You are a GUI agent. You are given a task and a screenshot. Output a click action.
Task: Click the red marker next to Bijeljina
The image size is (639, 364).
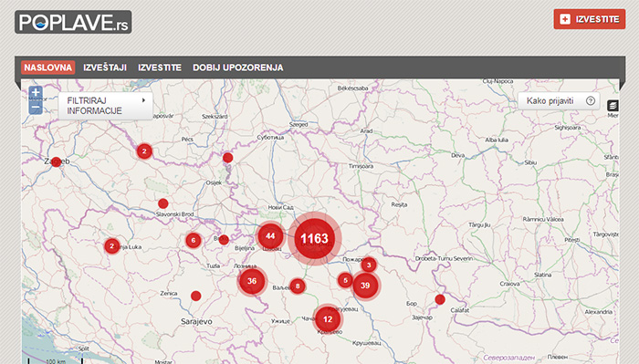(x=224, y=240)
